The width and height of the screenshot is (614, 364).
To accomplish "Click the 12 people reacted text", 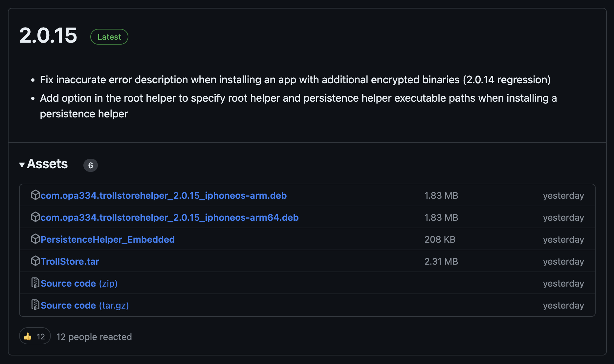I will pyautogui.click(x=94, y=336).
